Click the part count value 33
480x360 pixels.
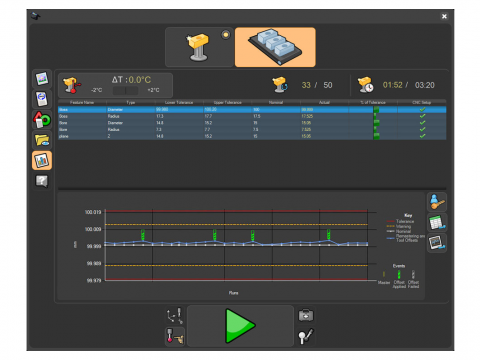click(306, 85)
